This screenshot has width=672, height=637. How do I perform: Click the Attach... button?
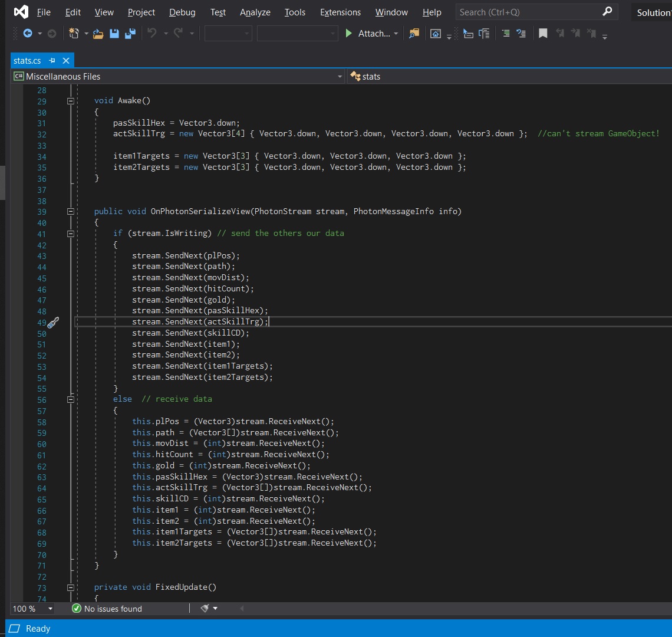click(x=374, y=34)
